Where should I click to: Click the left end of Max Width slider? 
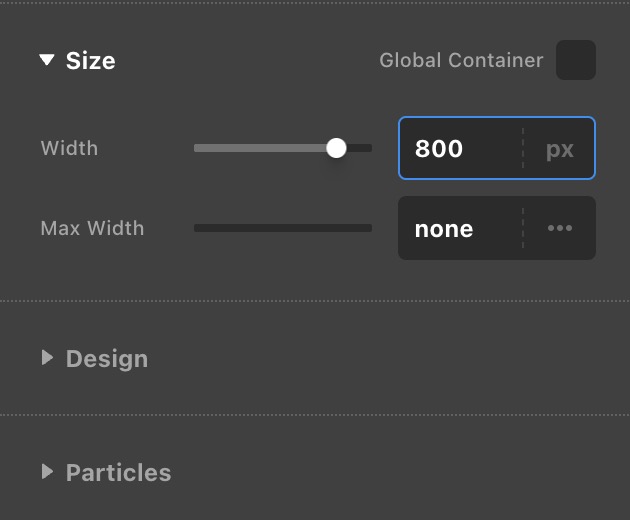click(x=198, y=228)
